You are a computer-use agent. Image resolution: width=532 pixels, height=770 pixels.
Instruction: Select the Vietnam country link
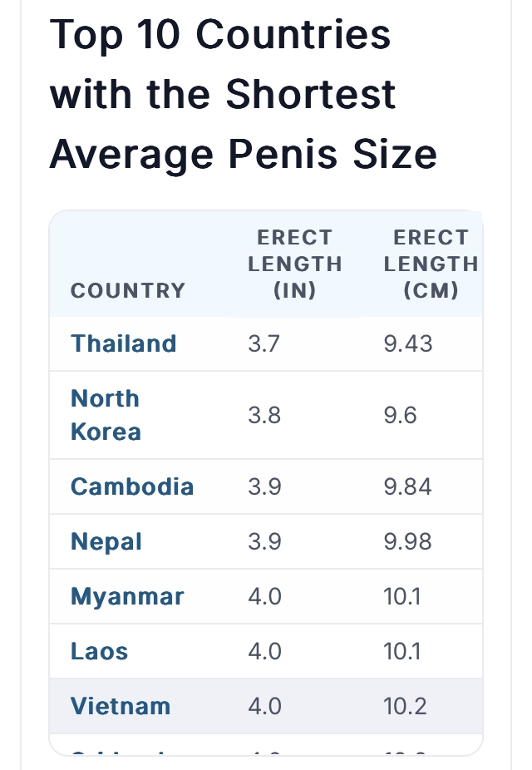(121, 706)
